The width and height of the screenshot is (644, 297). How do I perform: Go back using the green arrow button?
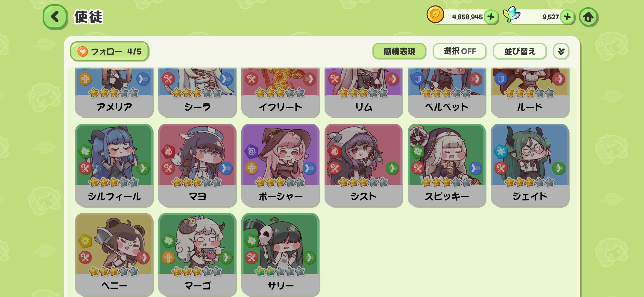click(x=55, y=17)
